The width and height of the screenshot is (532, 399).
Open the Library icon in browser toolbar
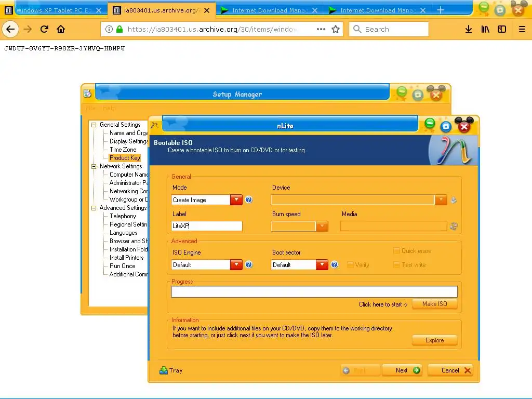(x=485, y=29)
